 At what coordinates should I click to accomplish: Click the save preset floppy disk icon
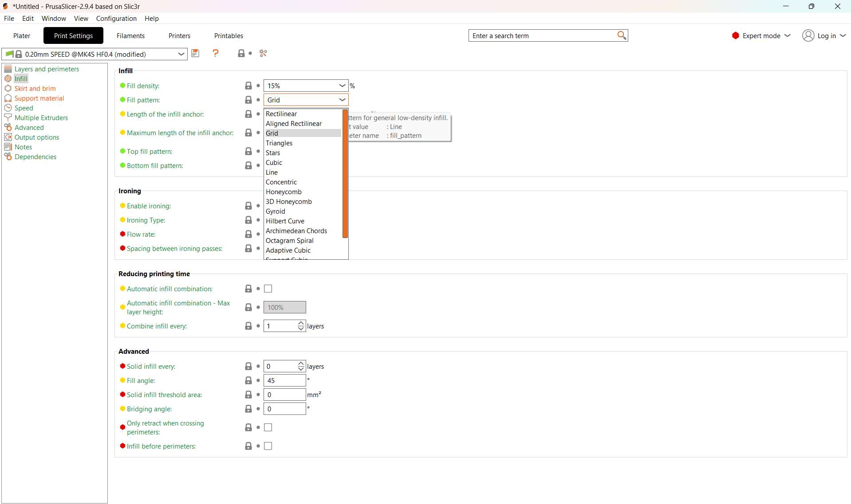click(195, 54)
